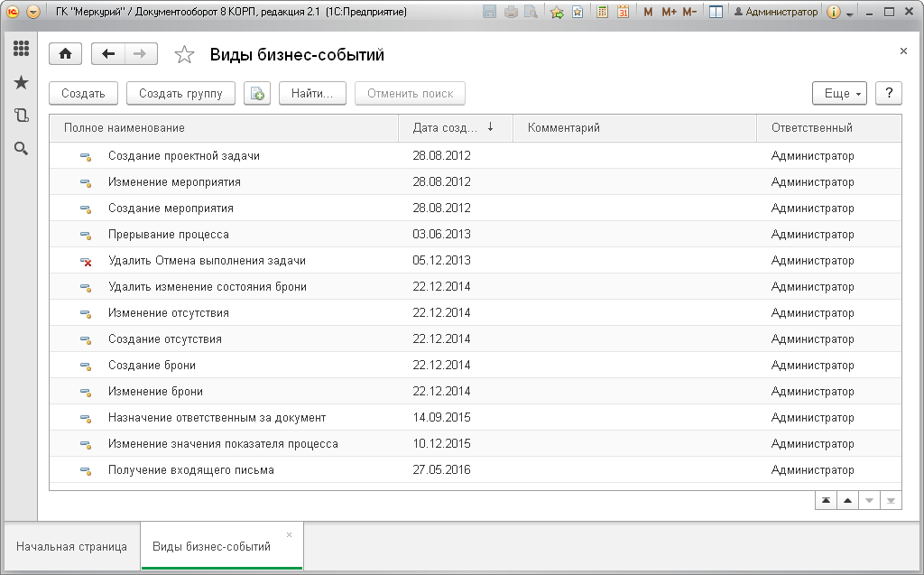The image size is (924, 575).
Task: Click Создать группу button
Action: [180, 93]
